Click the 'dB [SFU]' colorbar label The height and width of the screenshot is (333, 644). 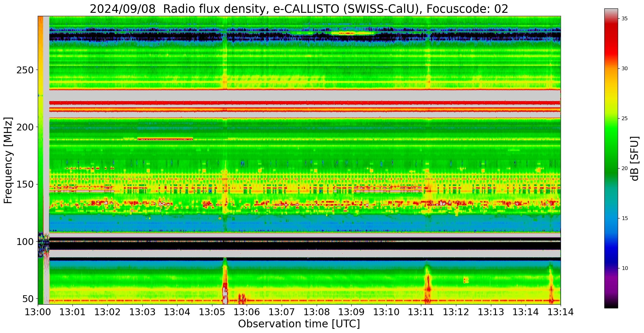coord(635,159)
